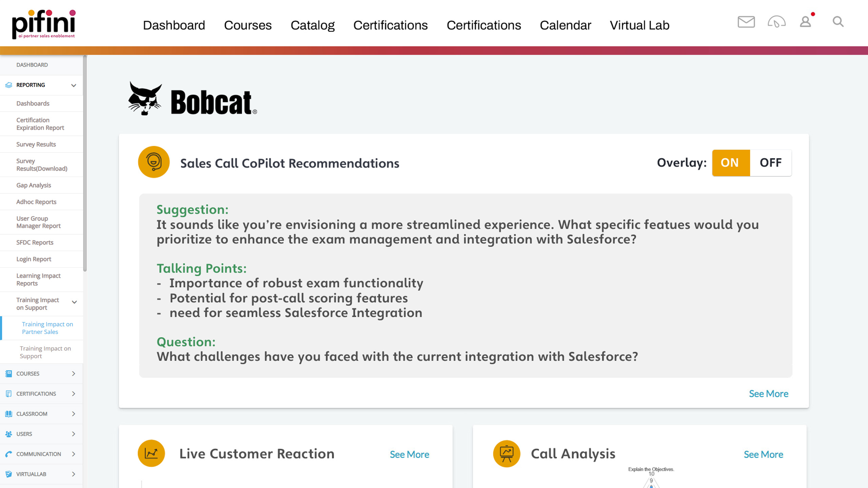Image resolution: width=868 pixels, height=488 pixels.
Task: Open the Catalog menu in top navigation
Action: click(x=312, y=25)
